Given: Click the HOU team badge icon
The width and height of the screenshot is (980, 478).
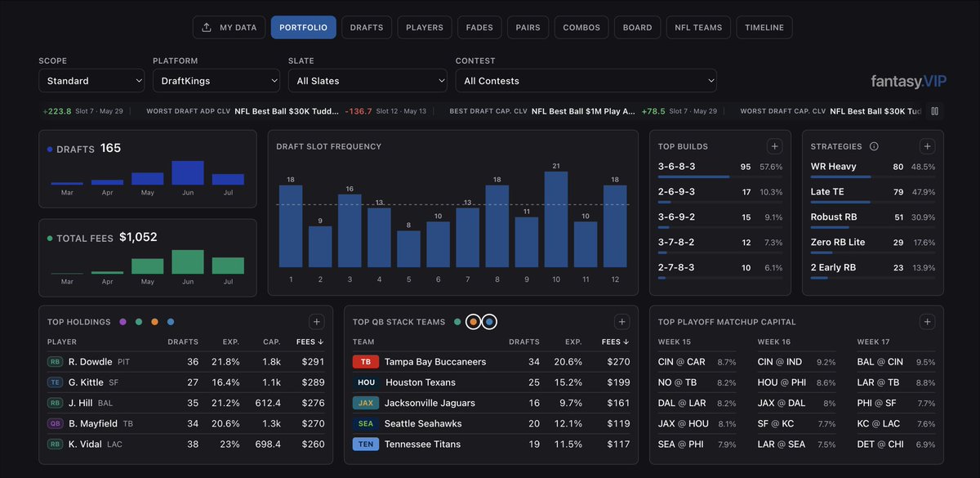Looking at the screenshot, I should click(x=366, y=382).
